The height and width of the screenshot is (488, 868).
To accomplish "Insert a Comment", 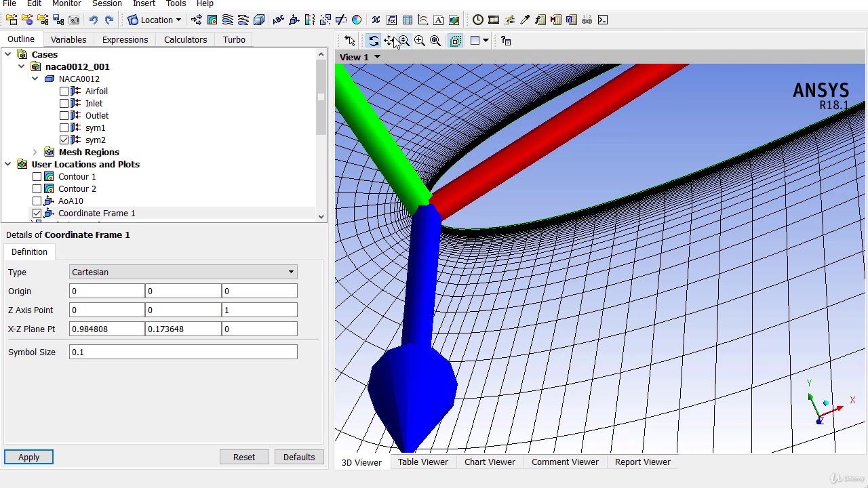I will [439, 20].
